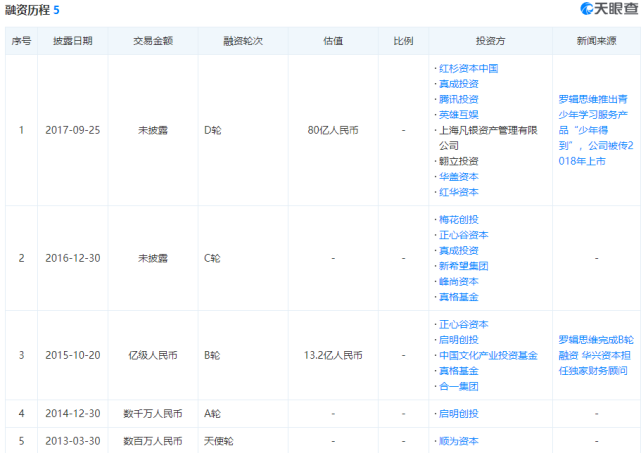
Task: Click 未披露 amount in 2016-12-30 row
Action: click(153, 258)
